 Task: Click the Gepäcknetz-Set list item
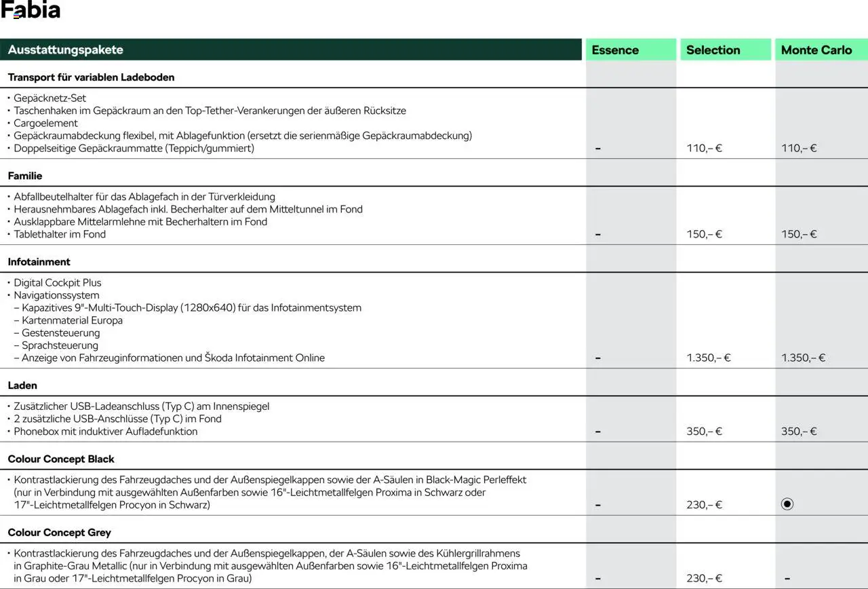pos(50,98)
